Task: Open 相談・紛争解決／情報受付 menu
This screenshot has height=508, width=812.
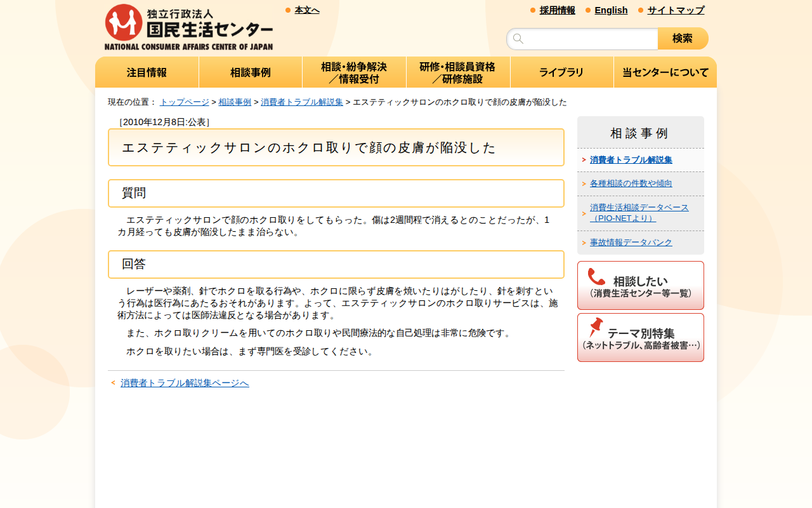Action: (x=354, y=72)
